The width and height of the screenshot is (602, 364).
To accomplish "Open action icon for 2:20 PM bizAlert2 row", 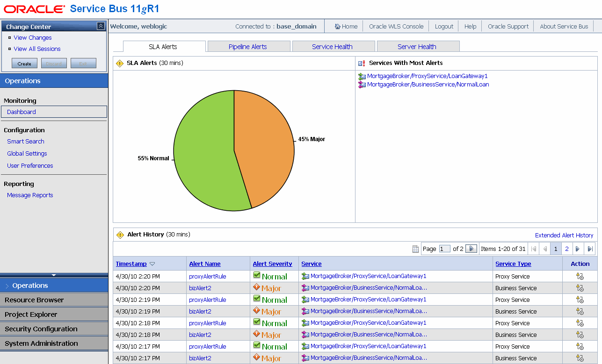I will (580, 288).
